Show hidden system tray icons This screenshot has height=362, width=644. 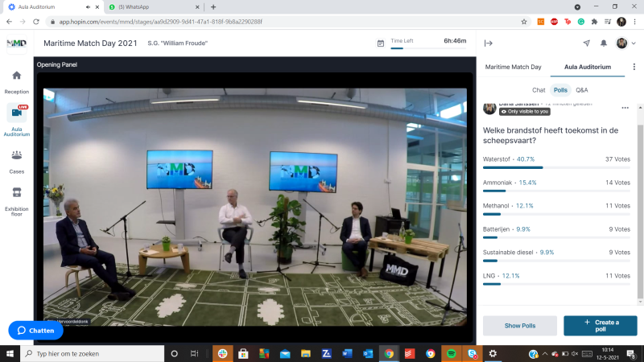545,354
